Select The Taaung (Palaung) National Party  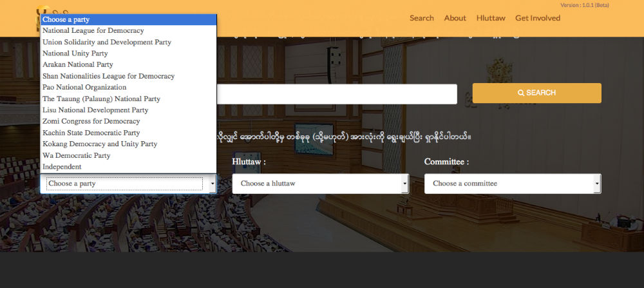101,99
